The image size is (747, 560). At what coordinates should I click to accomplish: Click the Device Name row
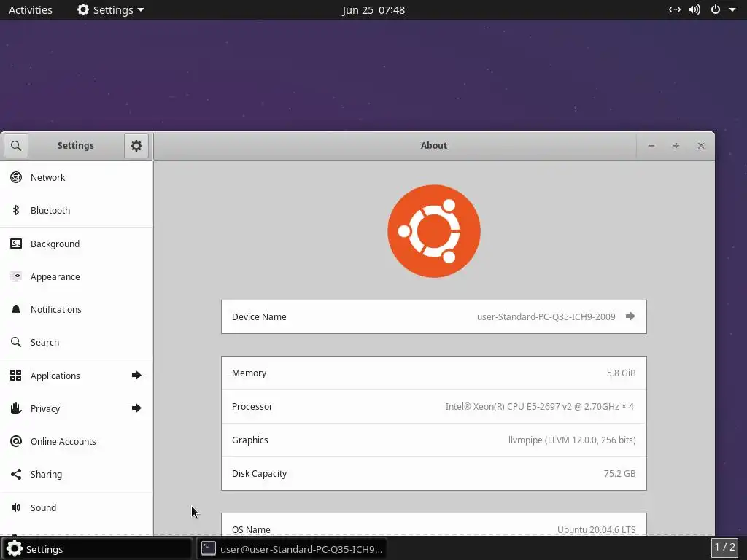pos(434,316)
